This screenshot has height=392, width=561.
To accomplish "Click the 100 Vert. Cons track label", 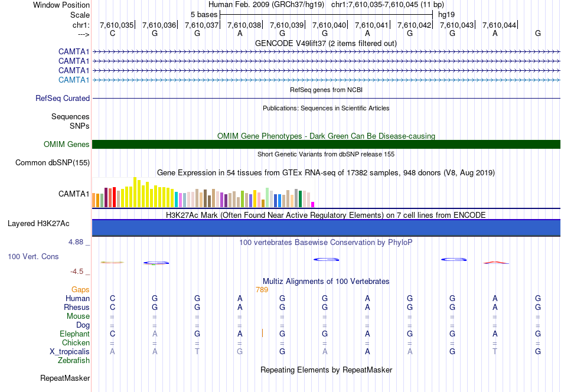I will (33, 256).
